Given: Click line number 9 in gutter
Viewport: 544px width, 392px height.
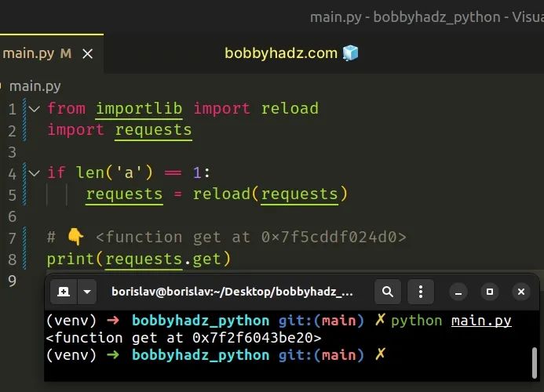Looking at the screenshot, I should pos(12,281).
